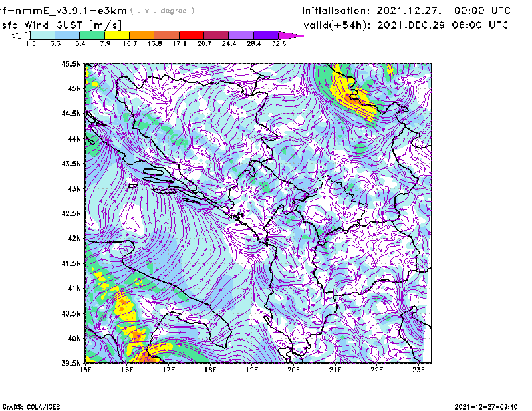
Task: Click the '00:00 UTC' initialisation time
Action: [483, 11]
